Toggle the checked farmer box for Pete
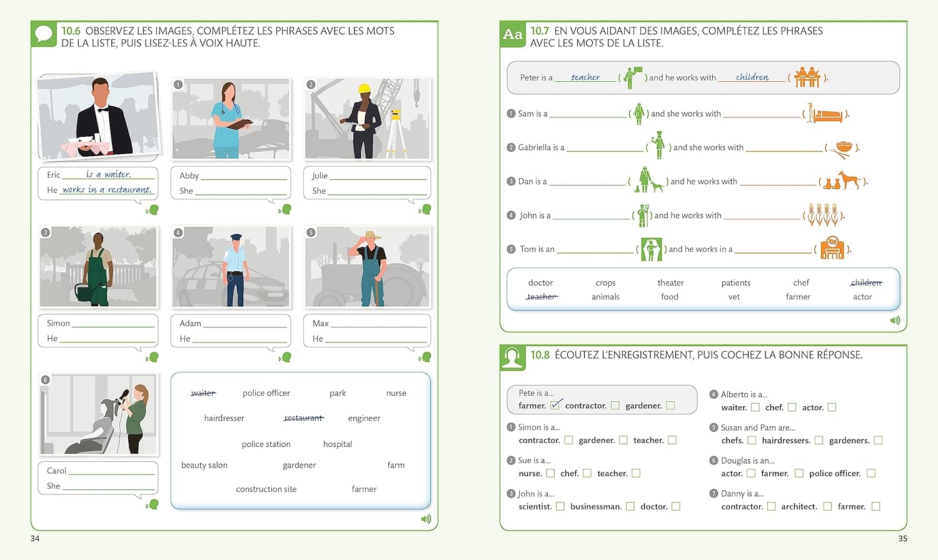Image resolution: width=938 pixels, height=560 pixels. (555, 405)
